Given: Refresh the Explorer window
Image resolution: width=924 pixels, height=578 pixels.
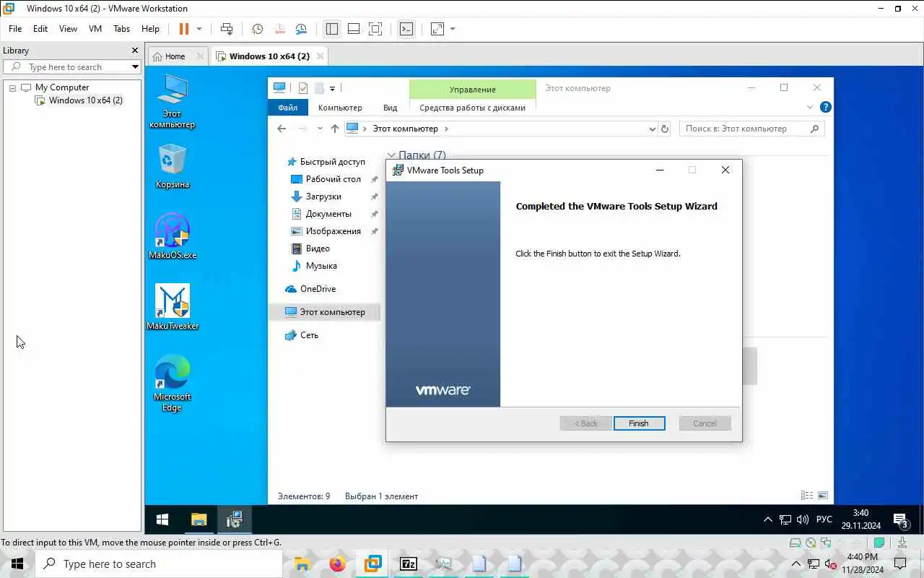Looking at the screenshot, I should (x=665, y=129).
